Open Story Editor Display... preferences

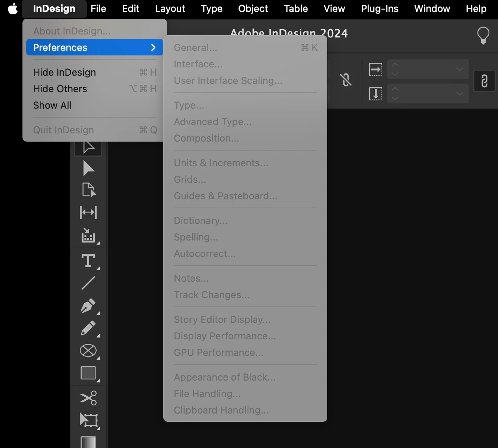[245, 320]
